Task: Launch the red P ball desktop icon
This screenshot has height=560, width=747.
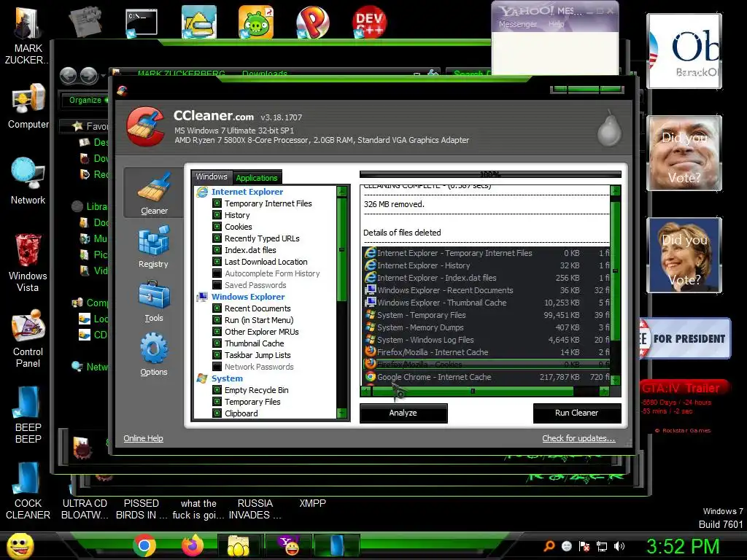Action: (312, 22)
